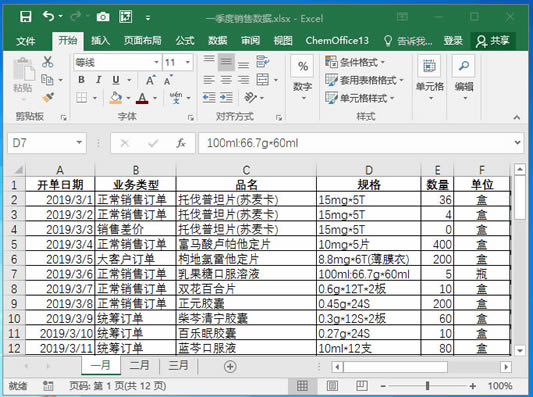Decrease font size with small A icon
The height and width of the screenshot is (397, 533).
(168, 80)
